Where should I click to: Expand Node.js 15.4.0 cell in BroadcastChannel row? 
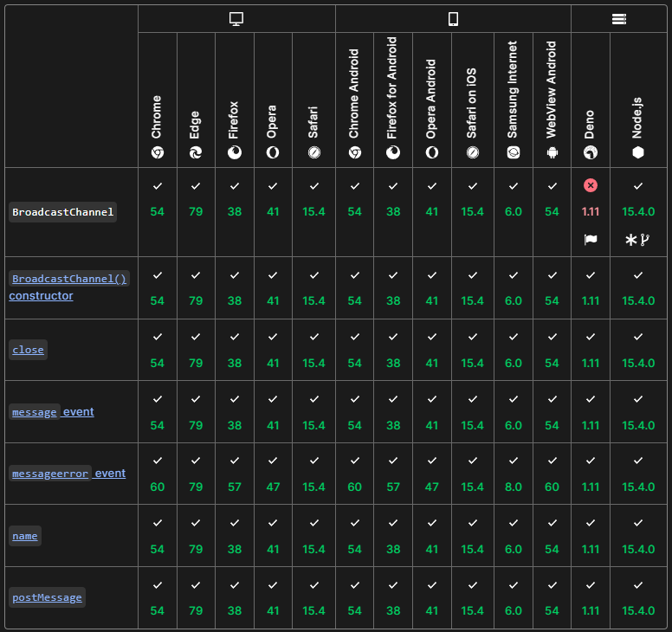638,212
